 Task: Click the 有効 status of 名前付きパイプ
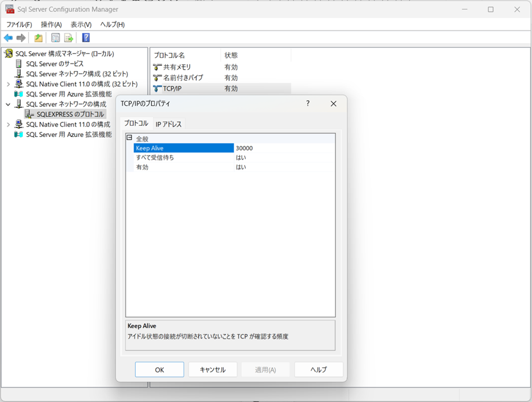coord(231,77)
